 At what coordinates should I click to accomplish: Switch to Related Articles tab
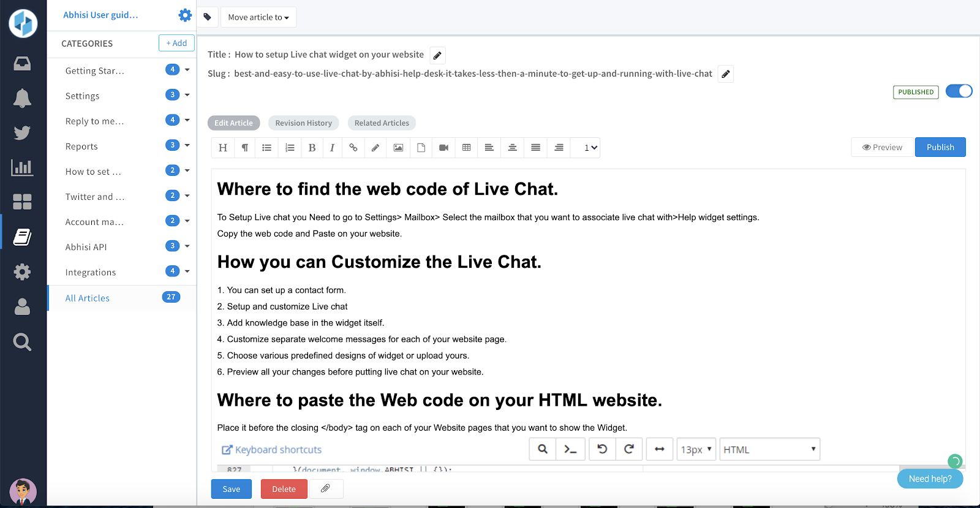click(x=382, y=123)
